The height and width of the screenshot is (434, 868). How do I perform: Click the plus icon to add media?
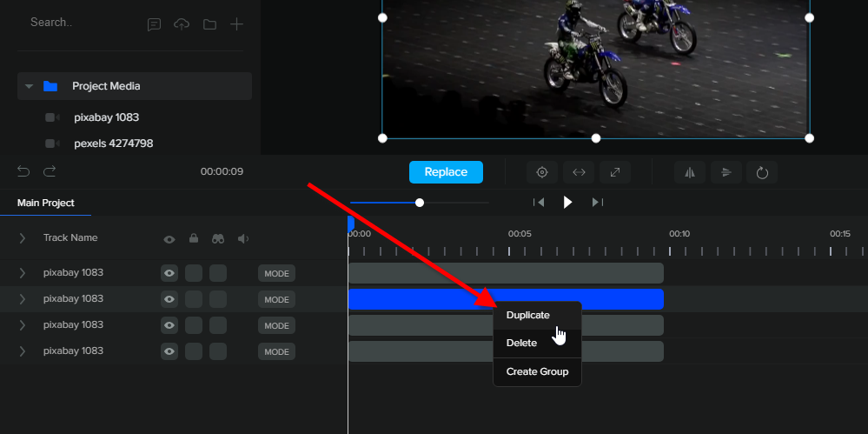point(237,24)
